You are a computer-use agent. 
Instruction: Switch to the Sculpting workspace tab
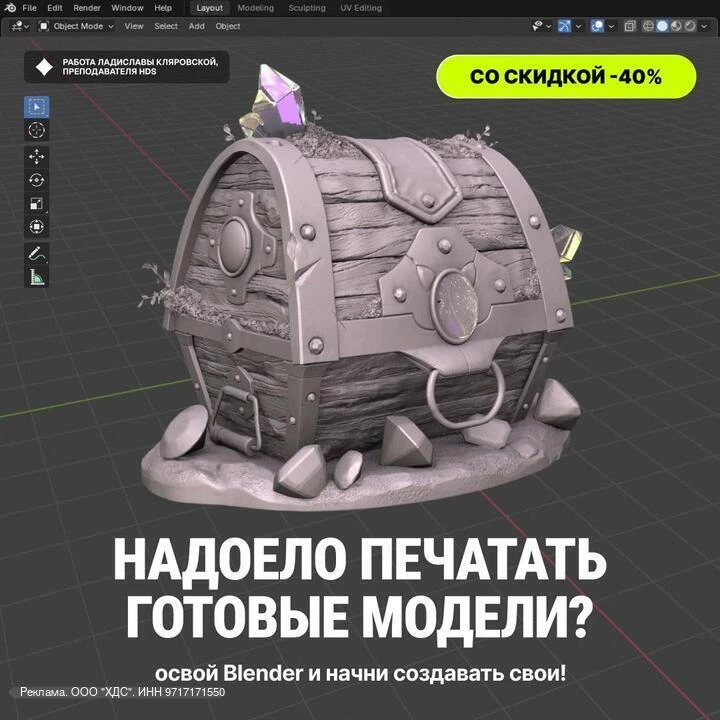[x=307, y=8]
